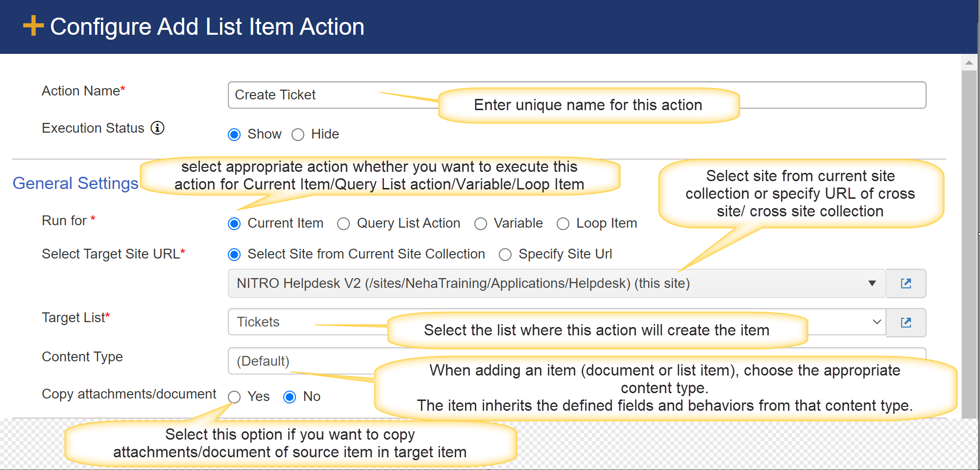The height and width of the screenshot is (470, 980).
Task: Open the NITRO Helpdesk V2 site dropdown
Action: [x=557, y=283]
